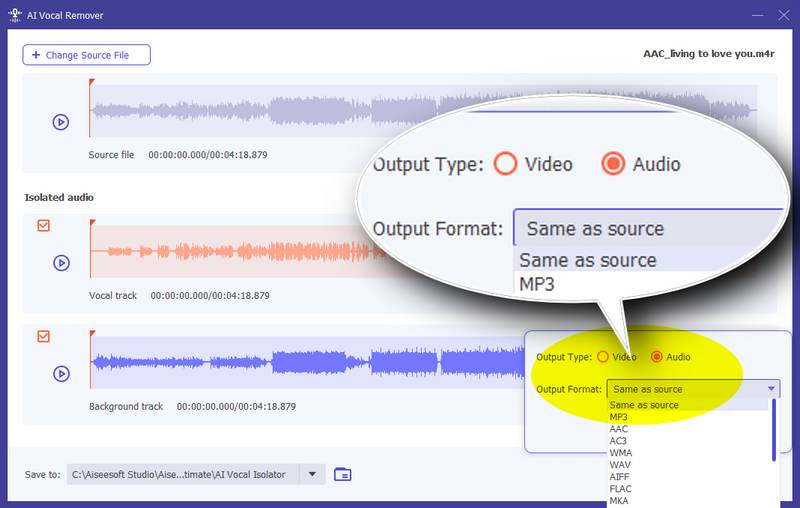Viewport: 800px width, 508px height.
Task: Pick the WAV format option
Action: (620, 465)
